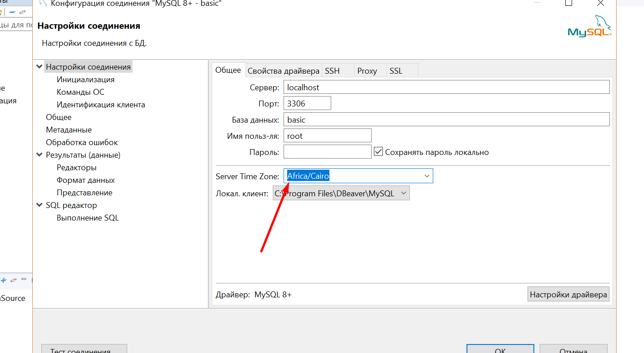Open the Локал. клиент dropdown
The height and width of the screenshot is (353, 644).
click(403, 194)
